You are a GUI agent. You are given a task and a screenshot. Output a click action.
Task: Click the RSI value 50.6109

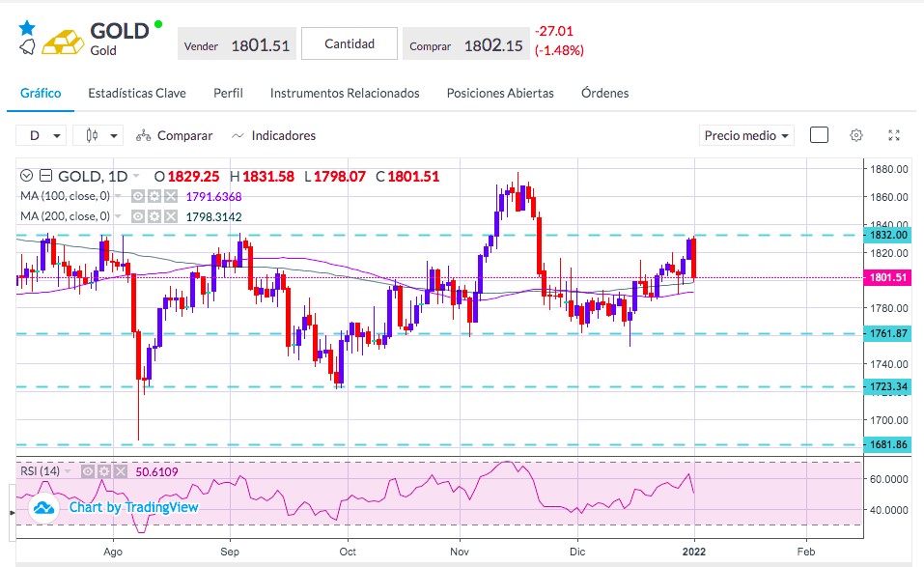click(x=156, y=472)
